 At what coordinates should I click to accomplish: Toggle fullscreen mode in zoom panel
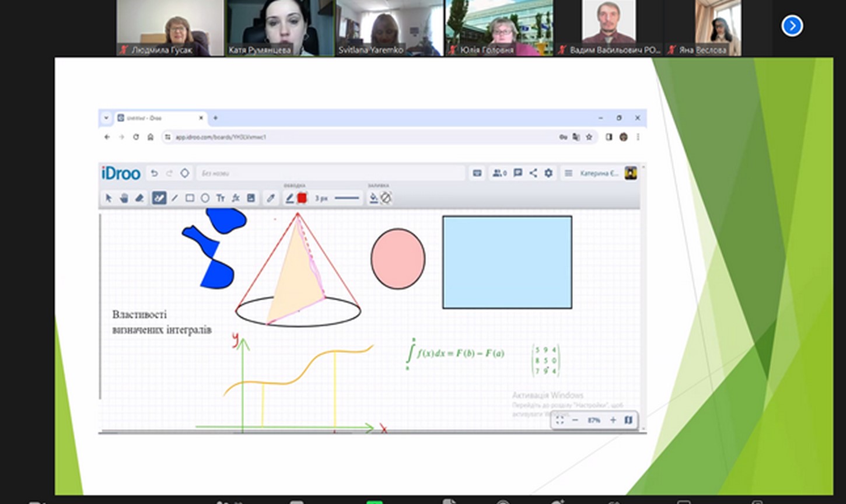click(x=560, y=420)
